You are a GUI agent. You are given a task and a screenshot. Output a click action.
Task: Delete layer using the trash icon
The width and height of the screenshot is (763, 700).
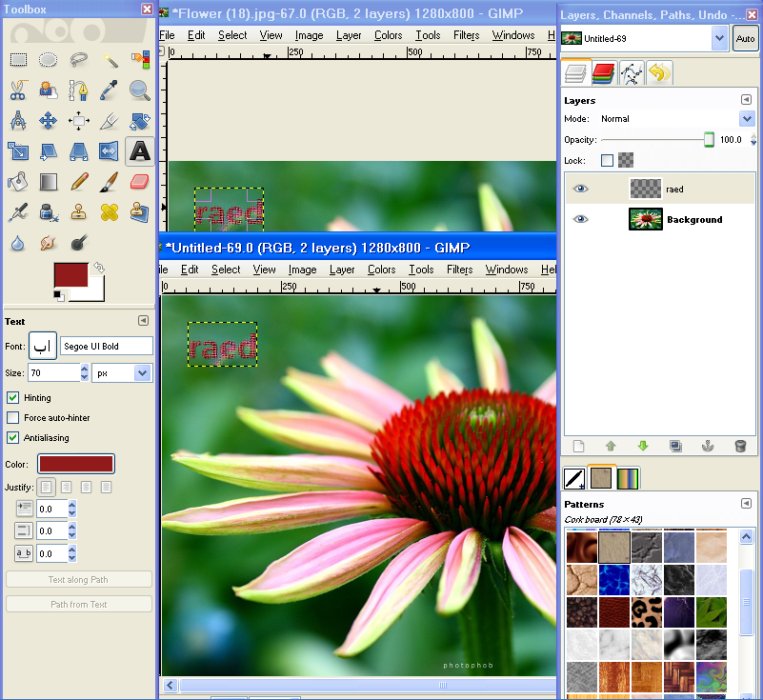[x=740, y=446]
